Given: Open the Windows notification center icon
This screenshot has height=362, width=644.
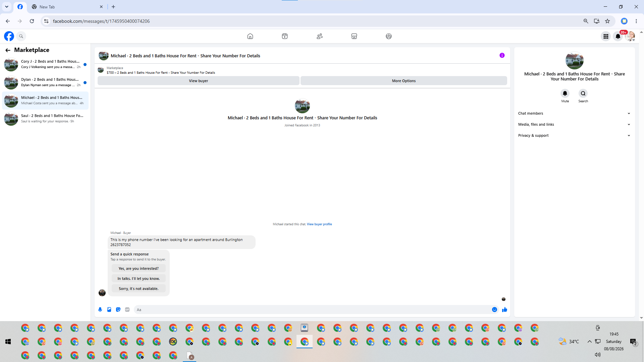Looking at the screenshot, I should click(x=633, y=342).
